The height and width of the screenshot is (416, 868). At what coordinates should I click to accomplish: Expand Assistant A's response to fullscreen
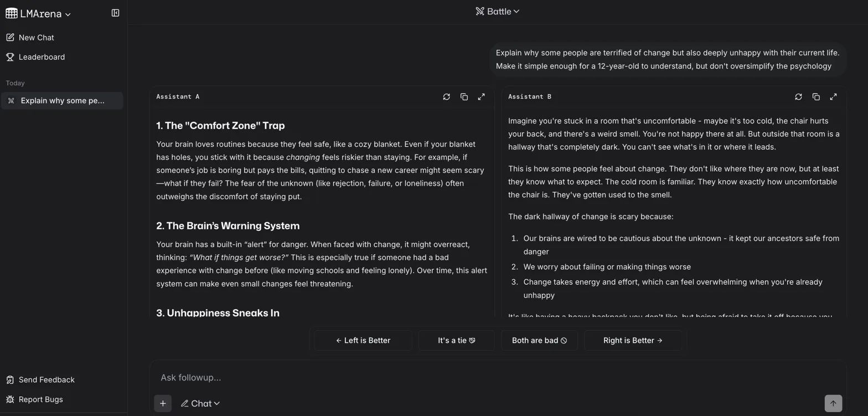[x=482, y=96]
